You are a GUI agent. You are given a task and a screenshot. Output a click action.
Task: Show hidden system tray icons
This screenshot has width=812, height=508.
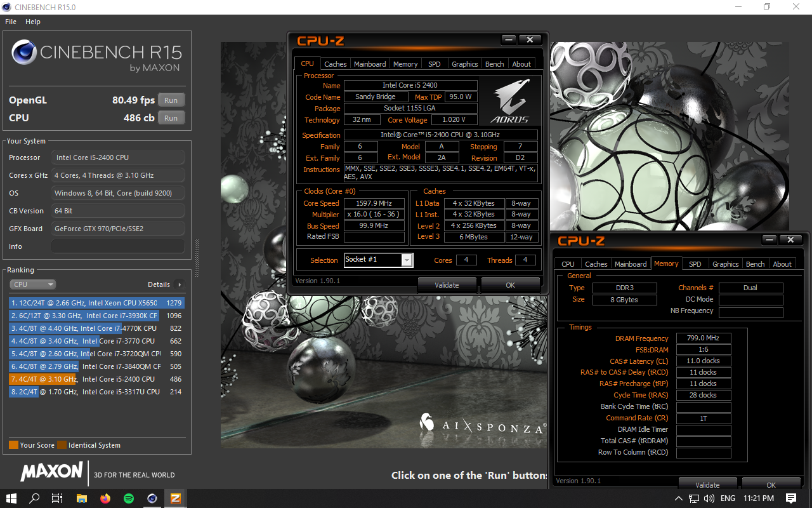[679, 498]
